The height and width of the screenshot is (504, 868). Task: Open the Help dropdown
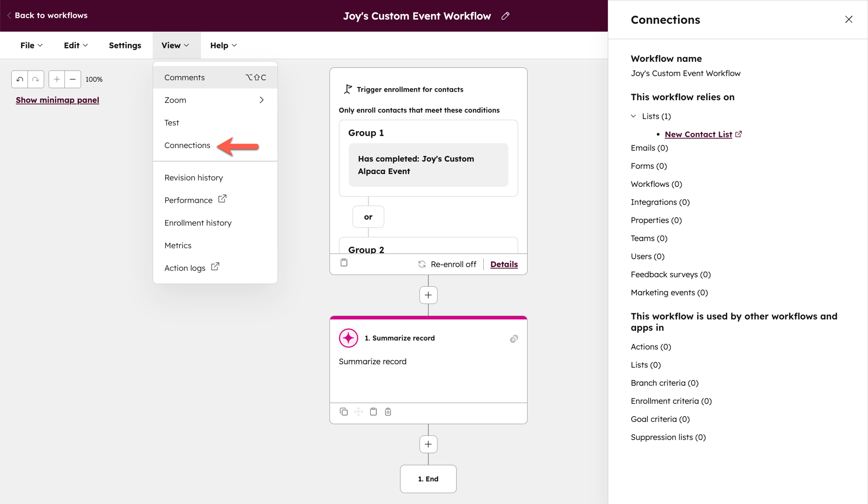[223, 45]
